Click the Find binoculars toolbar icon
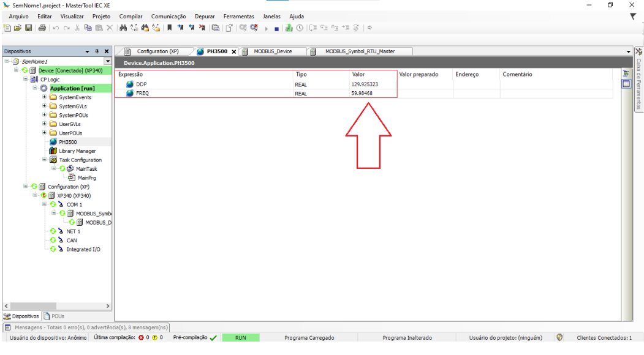644x355 pixels. click(123, 28)
